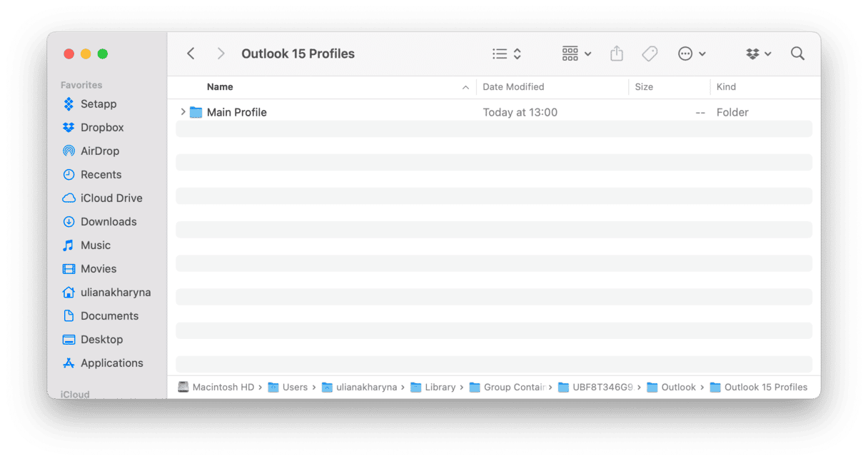Click Library in the path bar

pyautogui.click(x=433, y=387)
